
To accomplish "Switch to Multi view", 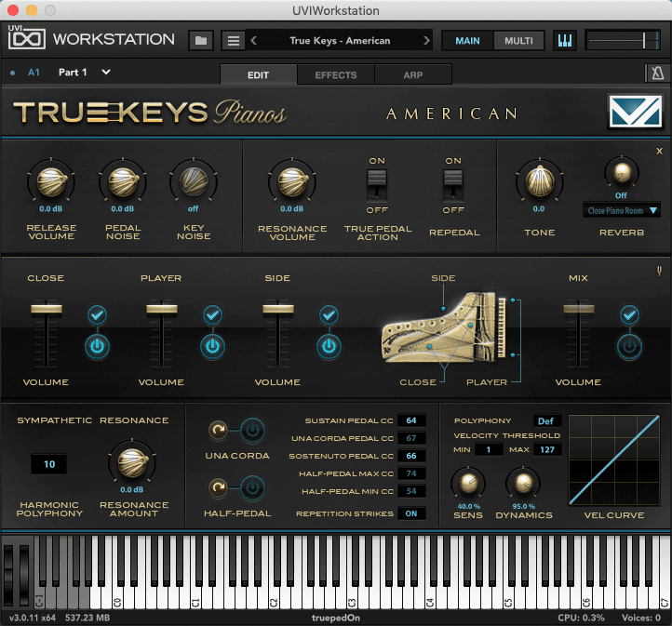I will tap(518, 40).
